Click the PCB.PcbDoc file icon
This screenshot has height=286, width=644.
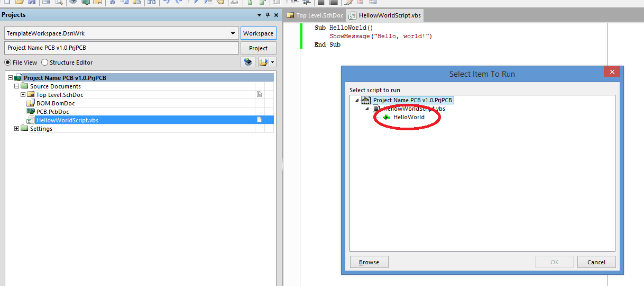[31, 112]
